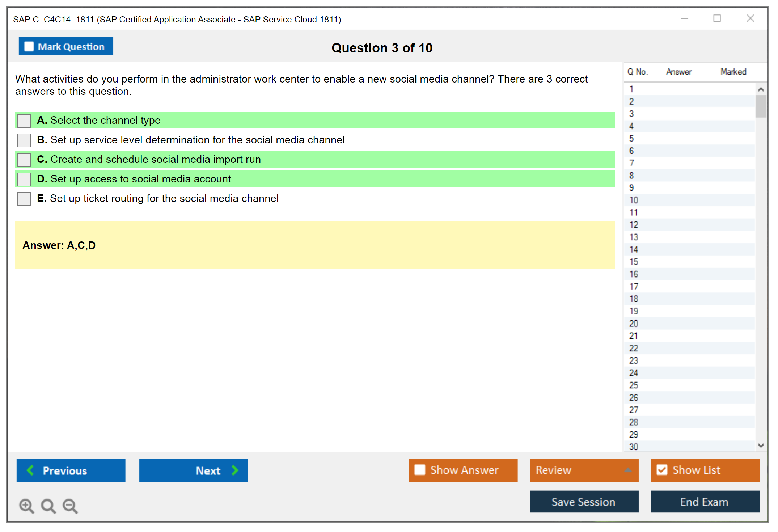Image resolution: width=778 pixels, height=532 pixels.
Task: Click the zoom in magnifier icon
Action: point(26,506)
